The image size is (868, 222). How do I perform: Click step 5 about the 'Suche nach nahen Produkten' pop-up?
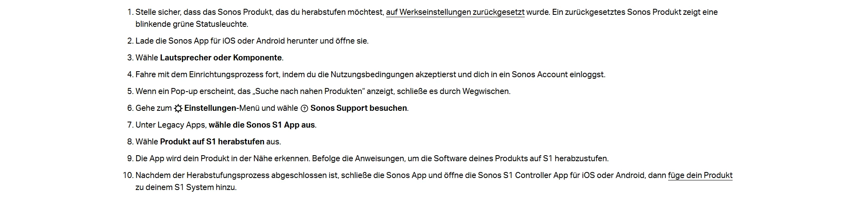[x=323, y=91]
